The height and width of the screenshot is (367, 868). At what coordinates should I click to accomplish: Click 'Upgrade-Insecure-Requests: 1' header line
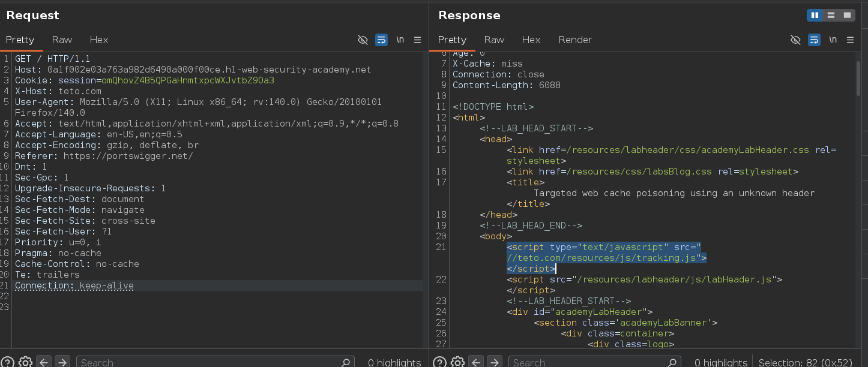pyautogui.click(x=91, y=188)
